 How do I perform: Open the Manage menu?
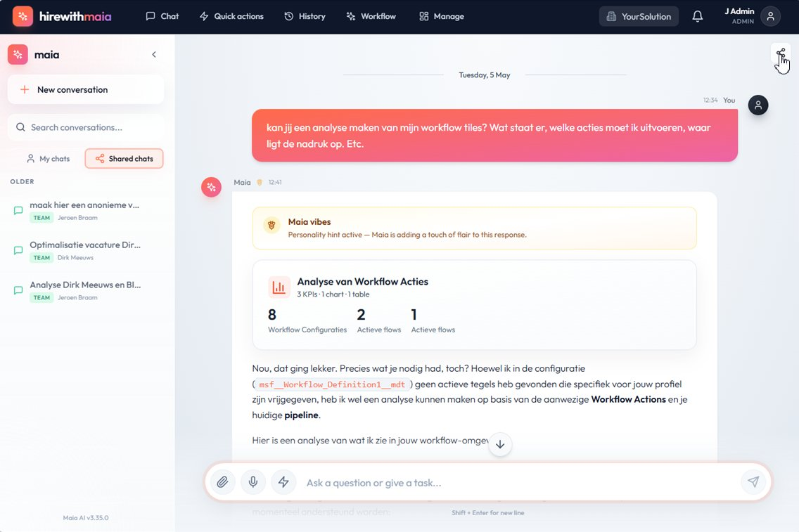click(441, 16)
